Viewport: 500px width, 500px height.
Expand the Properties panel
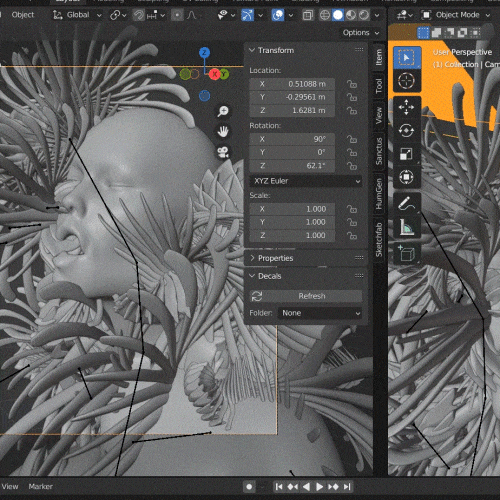(x=252, y=258)
